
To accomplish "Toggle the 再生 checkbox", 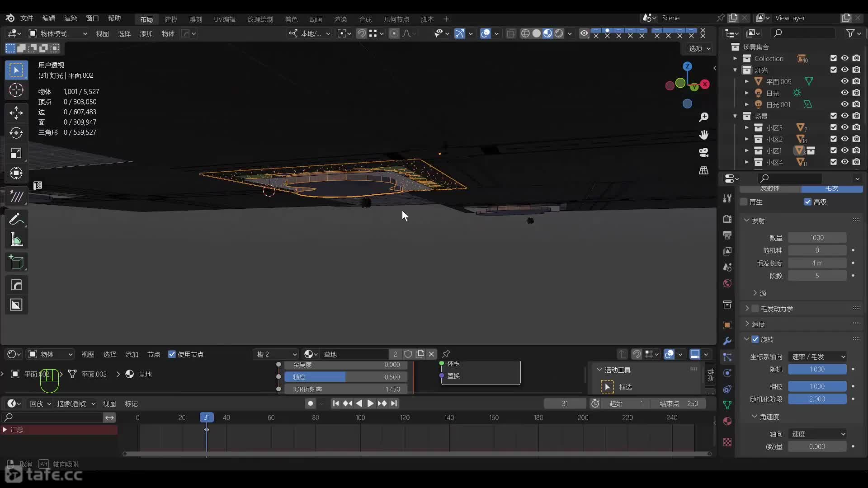I will click(x=744, y=202).
